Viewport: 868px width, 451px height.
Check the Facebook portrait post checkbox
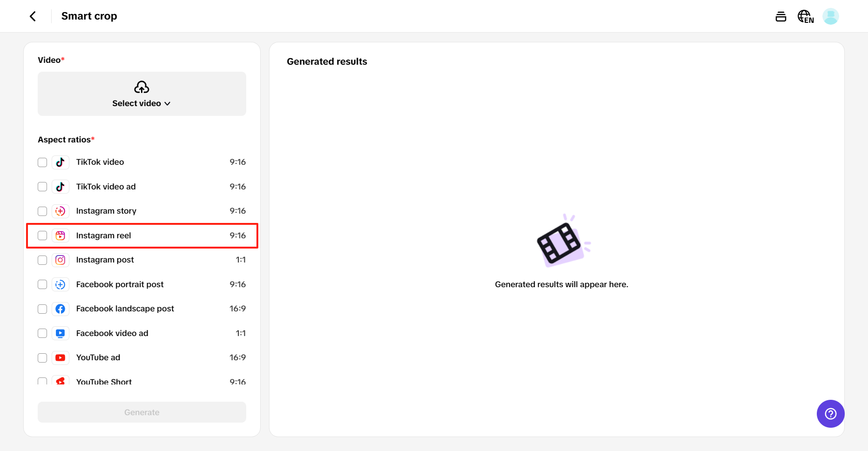42,284
